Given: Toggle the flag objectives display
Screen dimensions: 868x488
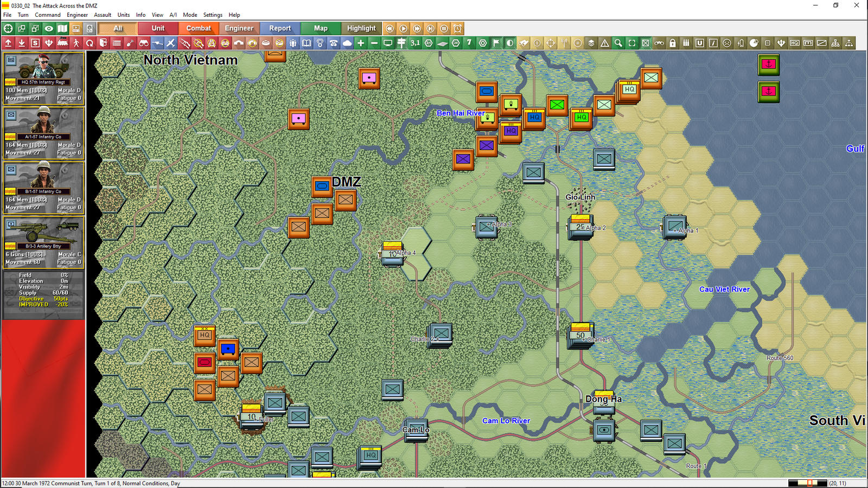Looking at the screenshot, I should (496, 43).
